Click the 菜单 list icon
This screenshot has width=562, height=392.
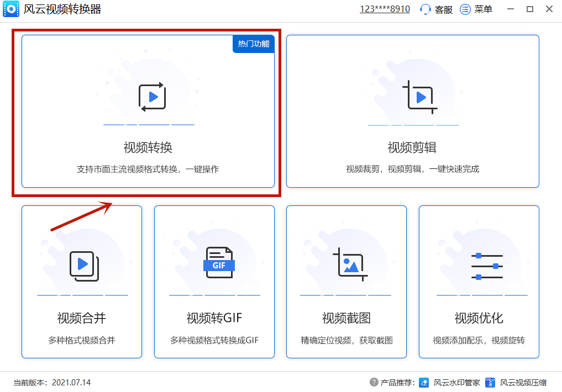coord(465,9)
